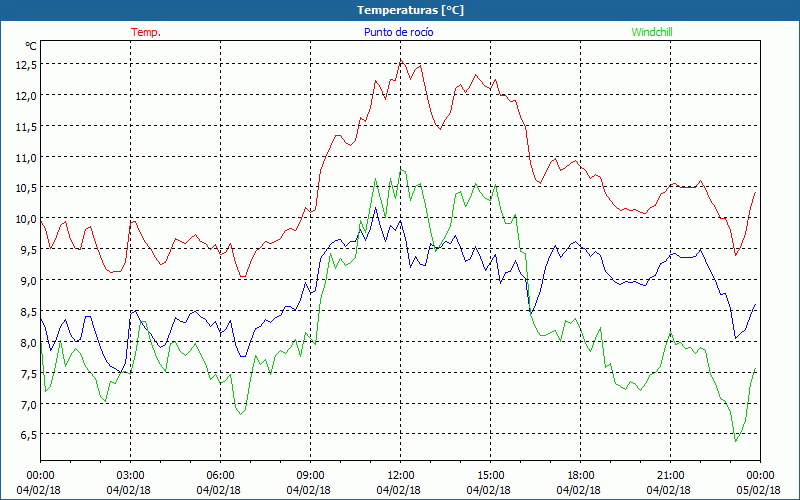Click the 15:00 time label
800x500 pixels.
pyautogui.click(x=490, y=476)
